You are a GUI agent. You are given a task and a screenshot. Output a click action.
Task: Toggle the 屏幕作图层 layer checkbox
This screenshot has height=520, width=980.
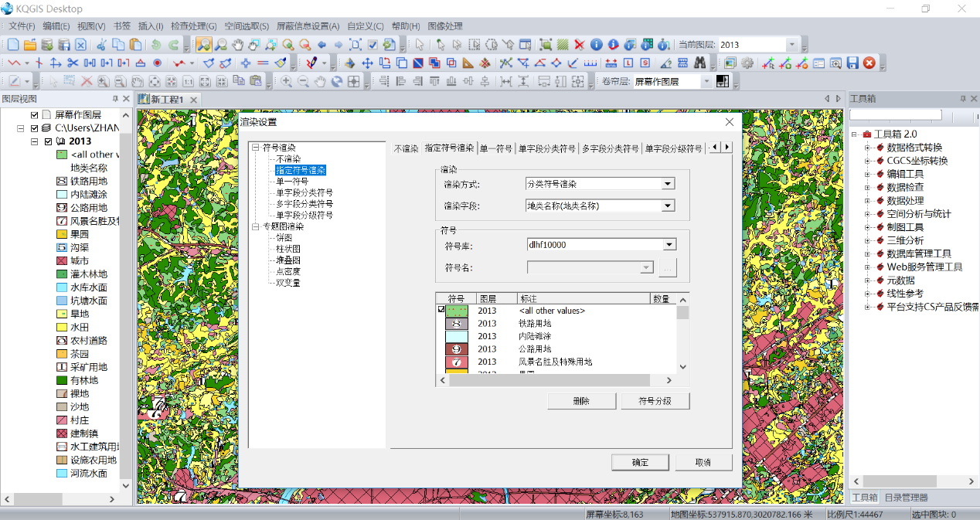pyautogui.click(x=35, y=114)
